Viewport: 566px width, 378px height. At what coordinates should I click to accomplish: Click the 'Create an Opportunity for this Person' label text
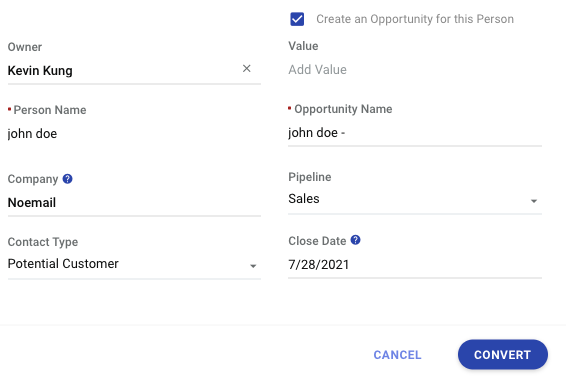pyautogui.click(x=415, y=19)
